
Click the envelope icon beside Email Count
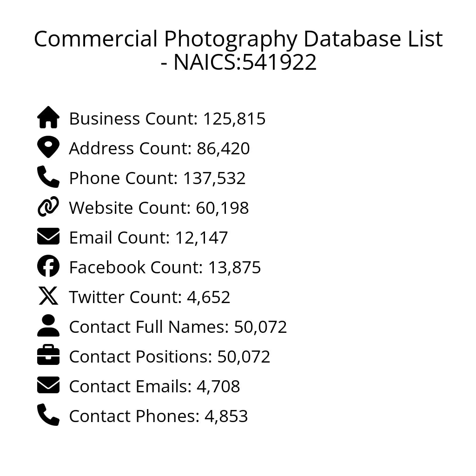pos(48,237)
